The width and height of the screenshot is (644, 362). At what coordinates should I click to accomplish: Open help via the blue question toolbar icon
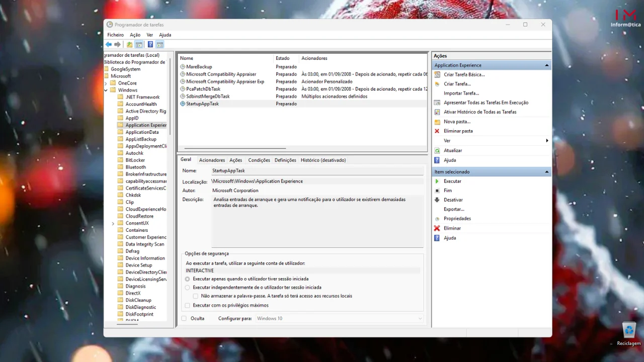click(150, 44)
